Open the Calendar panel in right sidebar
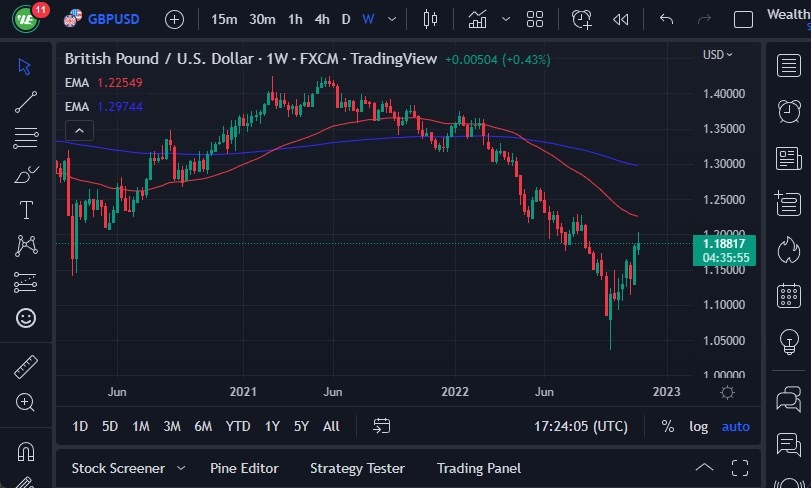This screenshot has width=811, height=488. 789,296
